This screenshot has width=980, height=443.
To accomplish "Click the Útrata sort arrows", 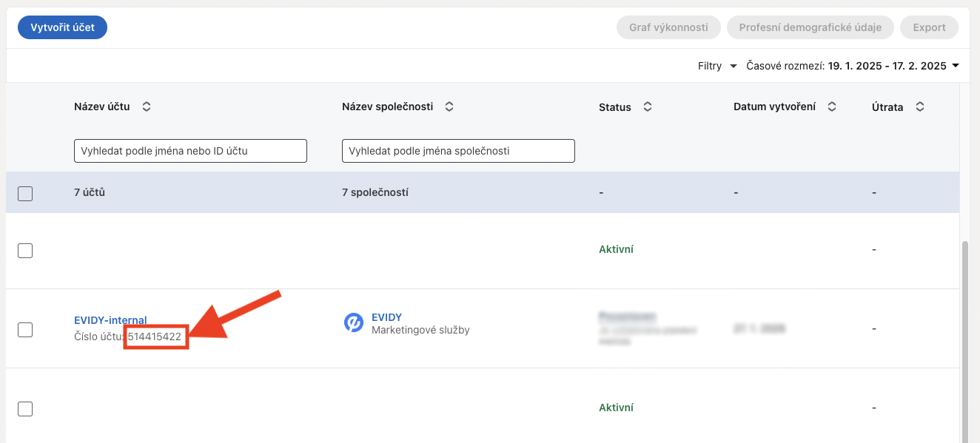I will point(920,107).
